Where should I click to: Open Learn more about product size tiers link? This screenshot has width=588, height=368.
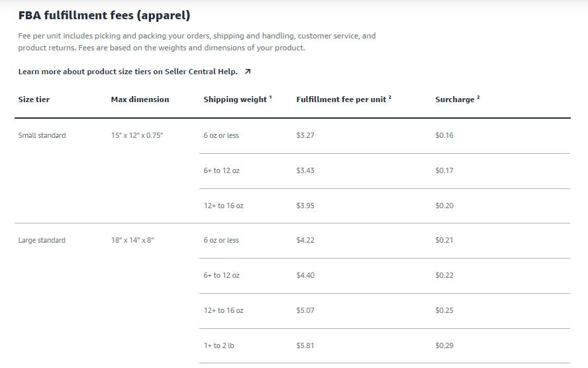(x=128, y=72)
